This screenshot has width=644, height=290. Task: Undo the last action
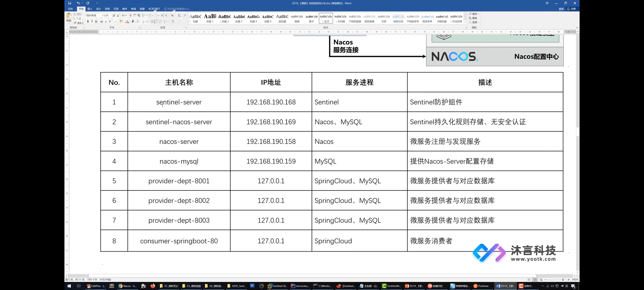tap(78, 3)
